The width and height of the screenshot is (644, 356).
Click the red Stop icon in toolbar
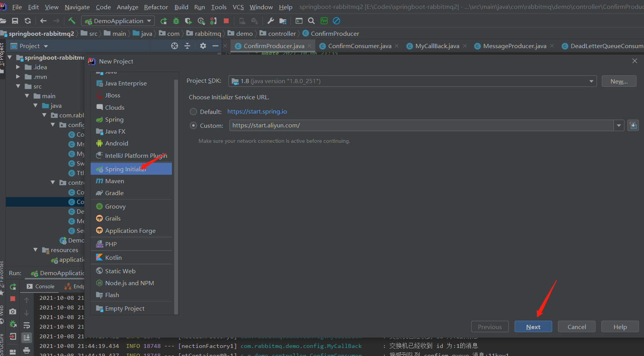click(226, 21)
